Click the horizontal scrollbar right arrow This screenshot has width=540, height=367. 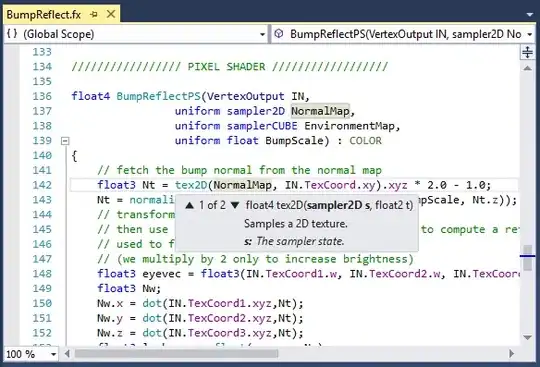pyautogui.click(x=511, y=354)
